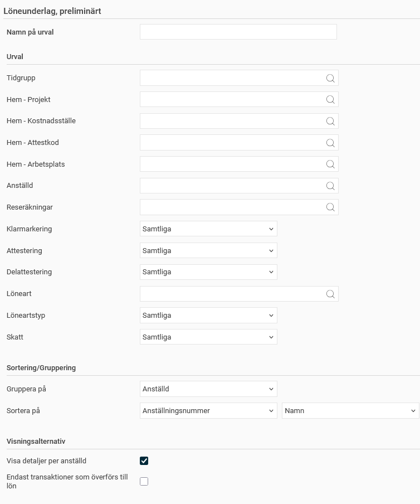Expand the Delattestering dropdown
Image resolution: width=420 pixels, height=504 pixels.
(x=208, y=272)
